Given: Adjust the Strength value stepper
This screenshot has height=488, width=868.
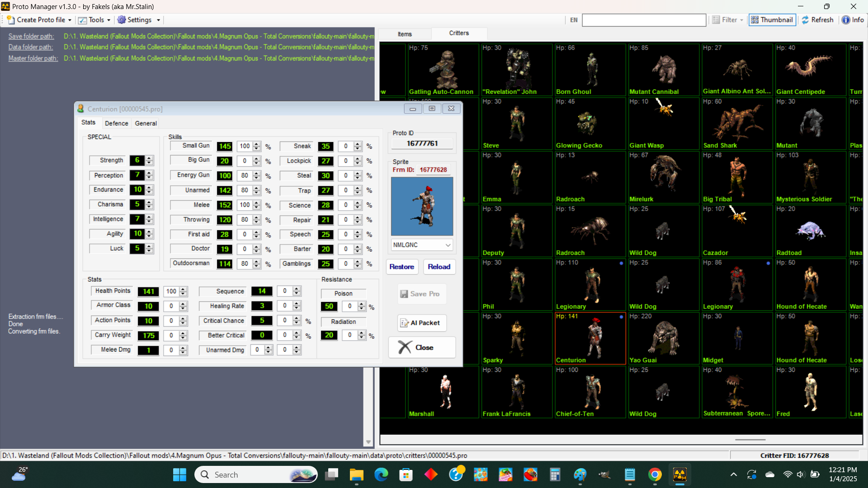Looking at the screenshot, I should (149, 160).
